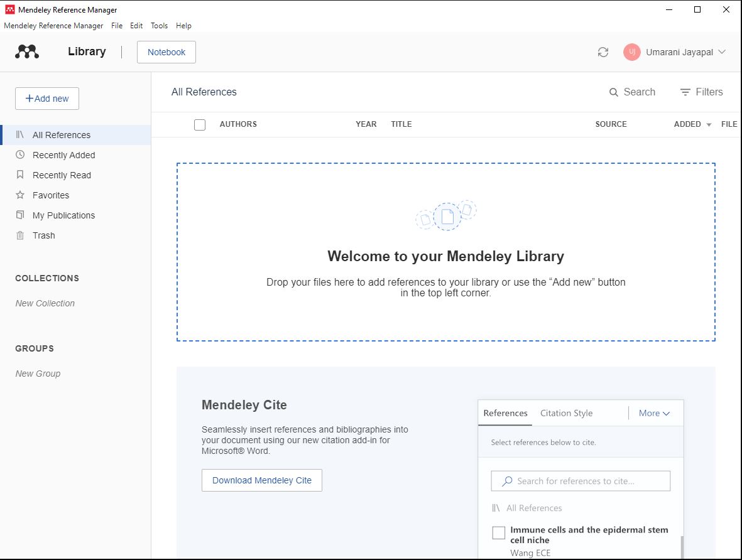
Task: Click the Wang ECE author text
Action: coord(530,553)
